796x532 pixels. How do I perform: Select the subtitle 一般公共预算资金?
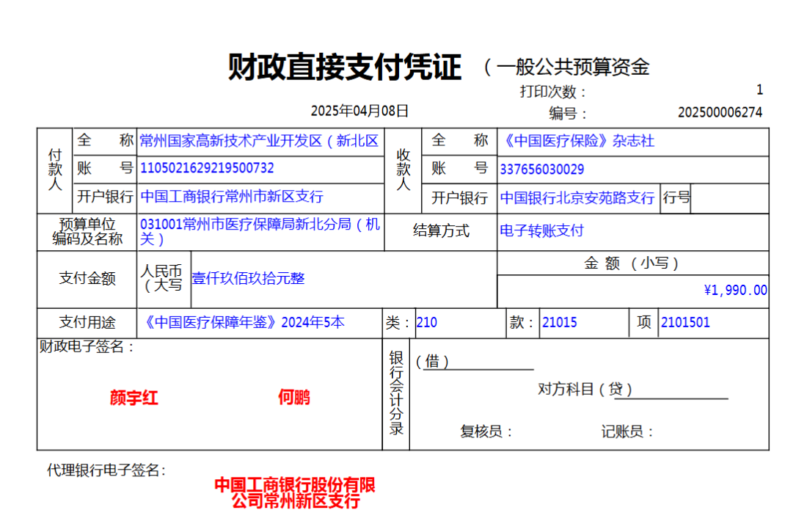click(573, 67)
